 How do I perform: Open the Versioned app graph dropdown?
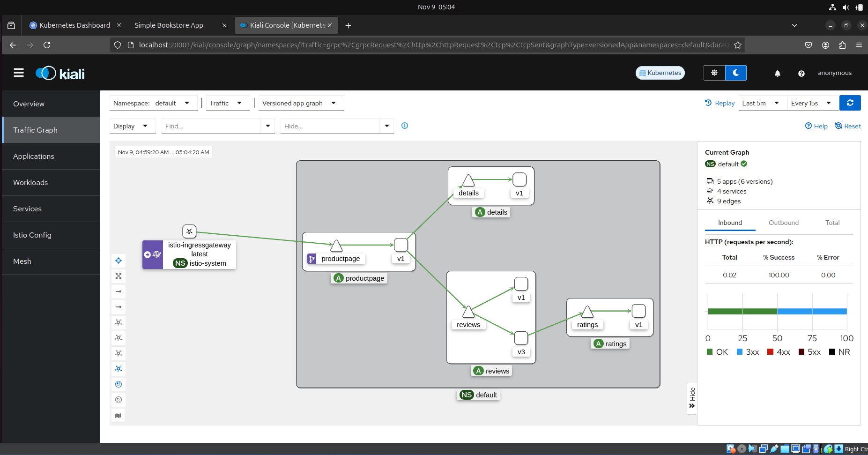coord(301,103)
